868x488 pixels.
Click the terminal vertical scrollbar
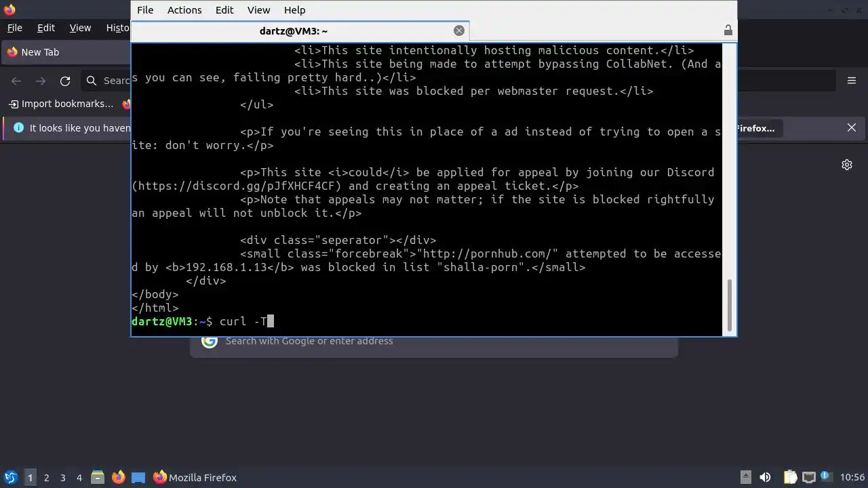(730, 304)
